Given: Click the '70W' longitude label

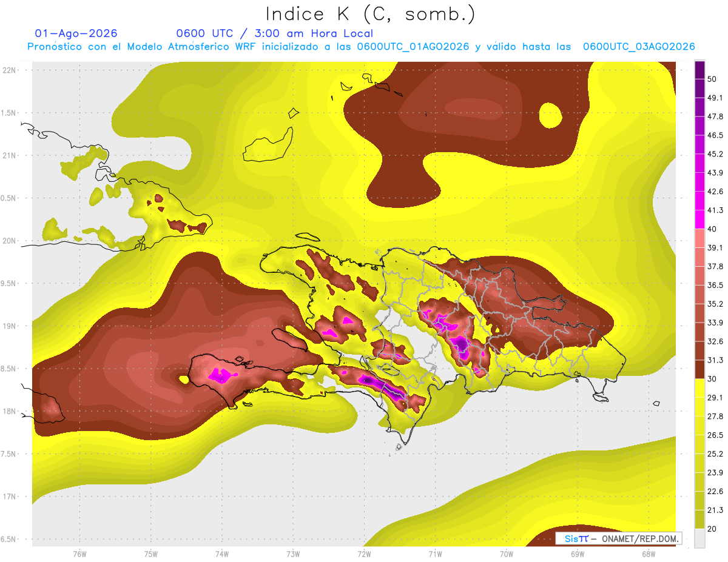Looking at the screenshot, I should [507, 554].
